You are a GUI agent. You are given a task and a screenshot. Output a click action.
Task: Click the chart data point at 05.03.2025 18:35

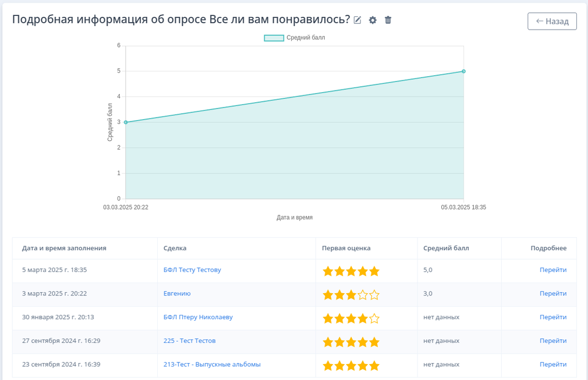[x=464, y=71]
